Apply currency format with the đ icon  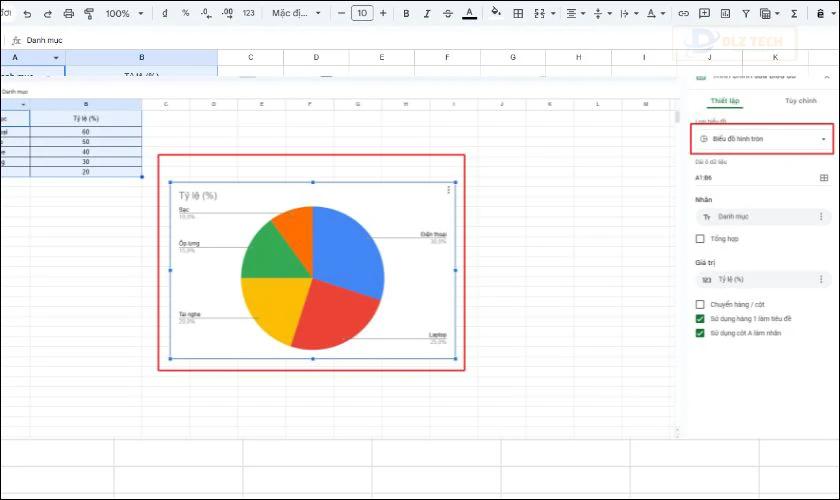pyautogui.click(x=164, y=13)
